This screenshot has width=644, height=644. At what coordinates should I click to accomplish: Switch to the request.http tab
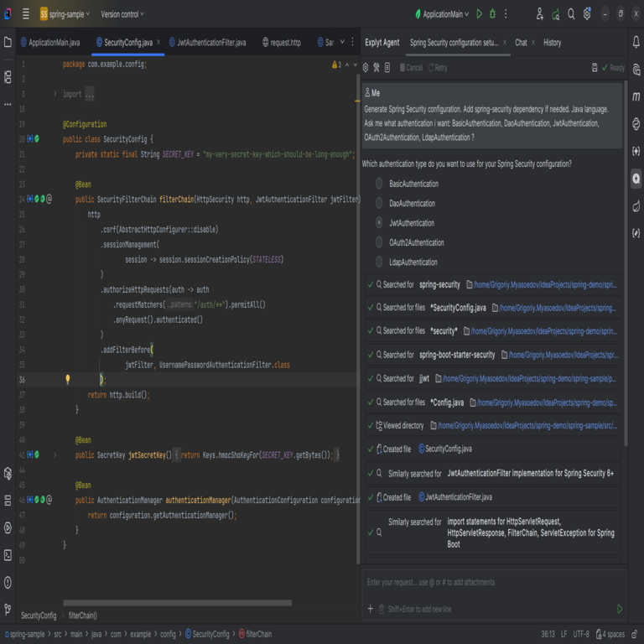[x=282, y=42]
